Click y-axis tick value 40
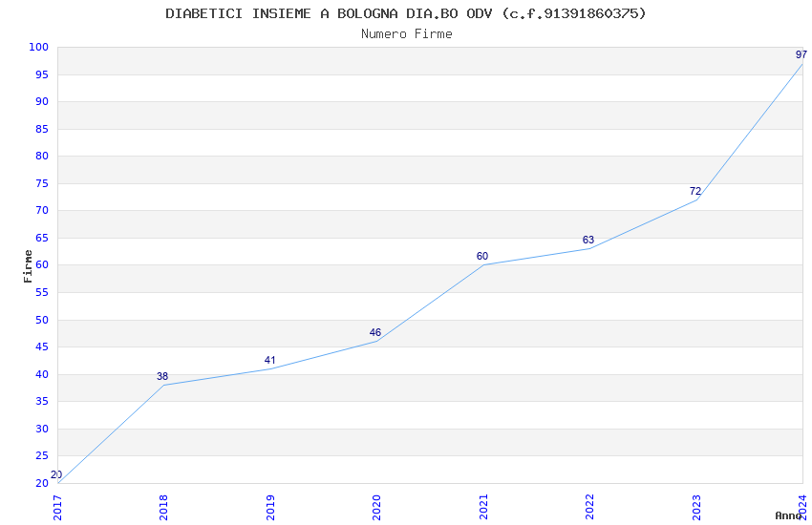Image resolution: width=812 pixels, height=525 pixels. (x=42, y=374)
